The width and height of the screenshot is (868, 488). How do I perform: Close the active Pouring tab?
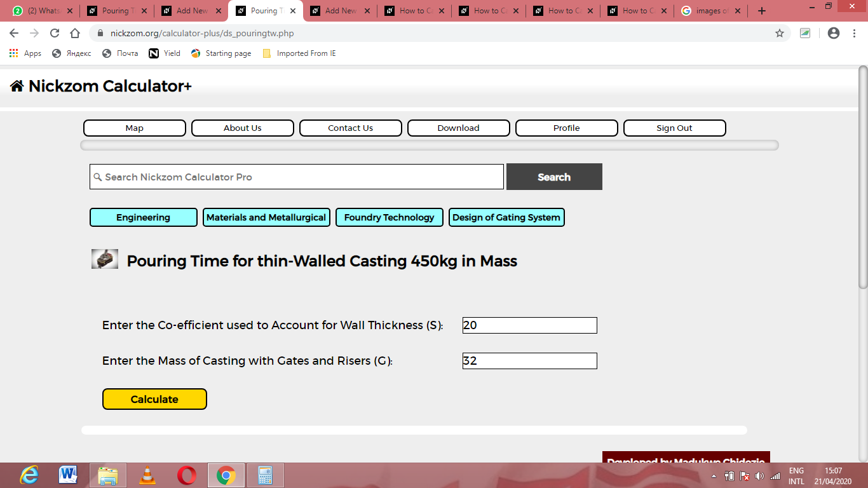tap(294, 11)
